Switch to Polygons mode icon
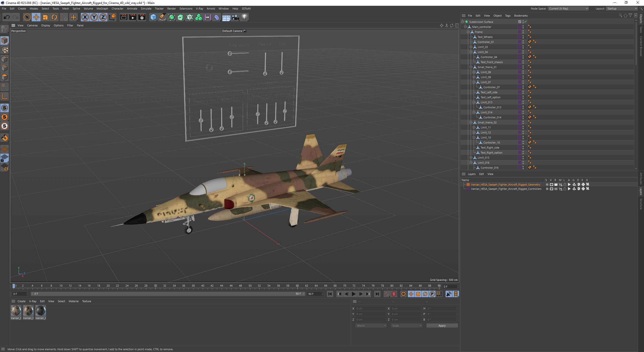The width and height of the screenshot is (644, 352). tap(5, 77)
